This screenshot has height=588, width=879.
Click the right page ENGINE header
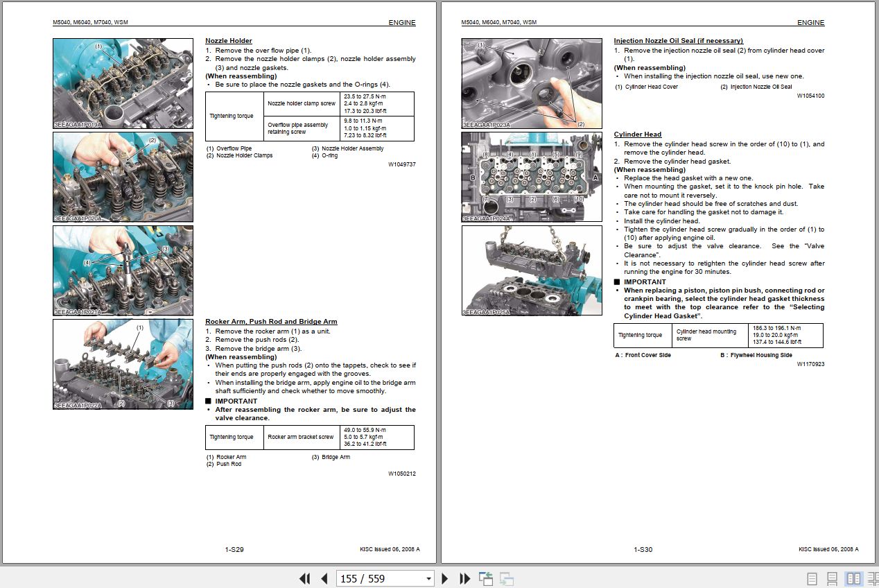tap(810, 22)
